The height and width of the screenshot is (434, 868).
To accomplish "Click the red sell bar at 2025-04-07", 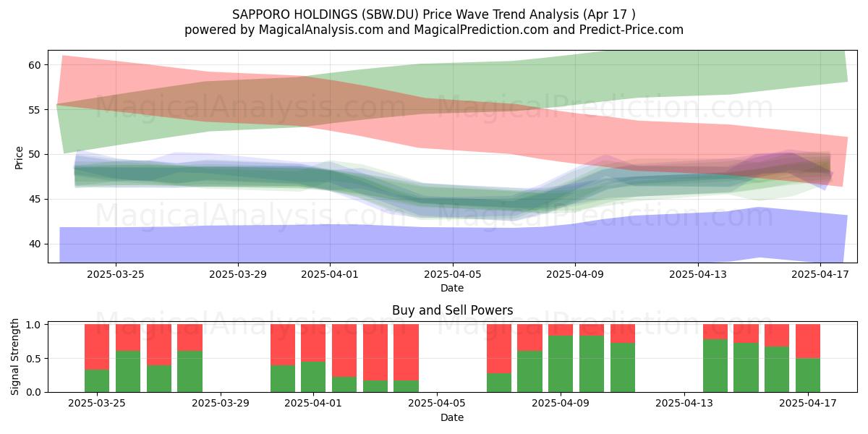I will [x=499, y=349].
